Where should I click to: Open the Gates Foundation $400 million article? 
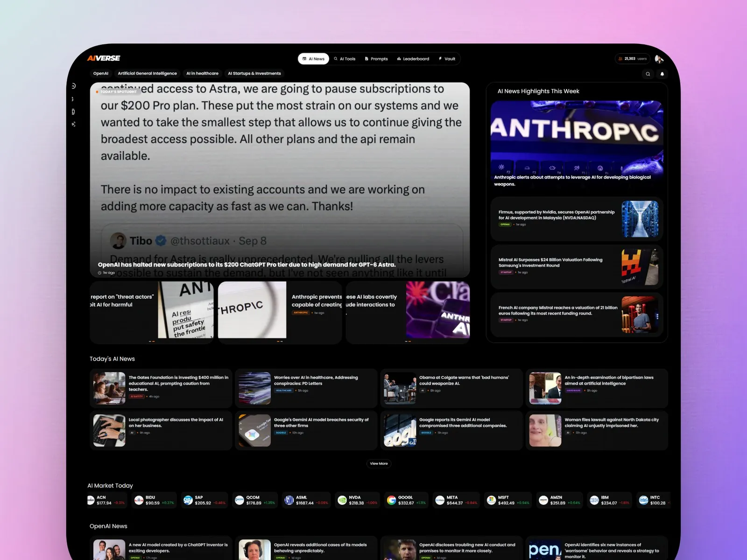point(161,388)
